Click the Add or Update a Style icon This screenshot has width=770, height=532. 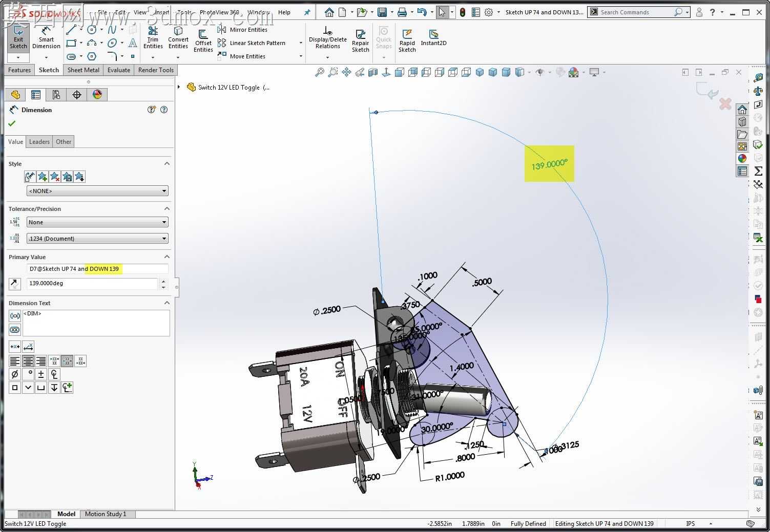point(43,177)
